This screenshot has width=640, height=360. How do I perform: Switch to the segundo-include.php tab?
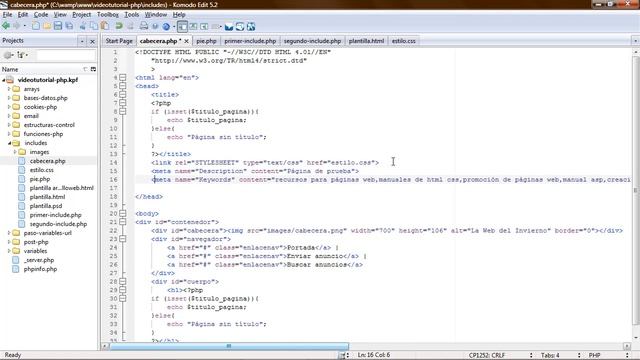312,41
